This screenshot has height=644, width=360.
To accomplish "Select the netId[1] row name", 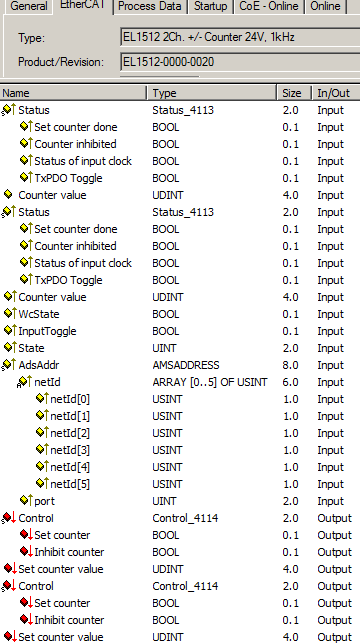I will click(70, 416).
